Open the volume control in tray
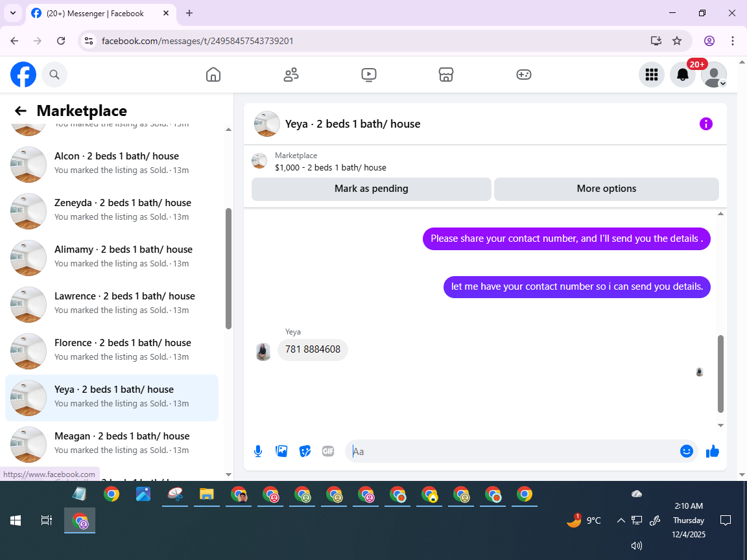Image resolution: width=747 pixels, height=560 pixels. click(x=637, y=546)
